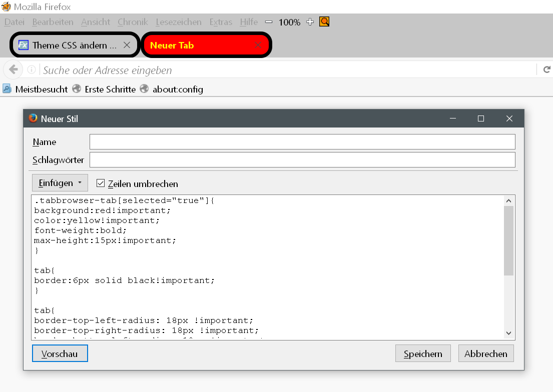Click the zoom in plus icon

tap(310, 22)
